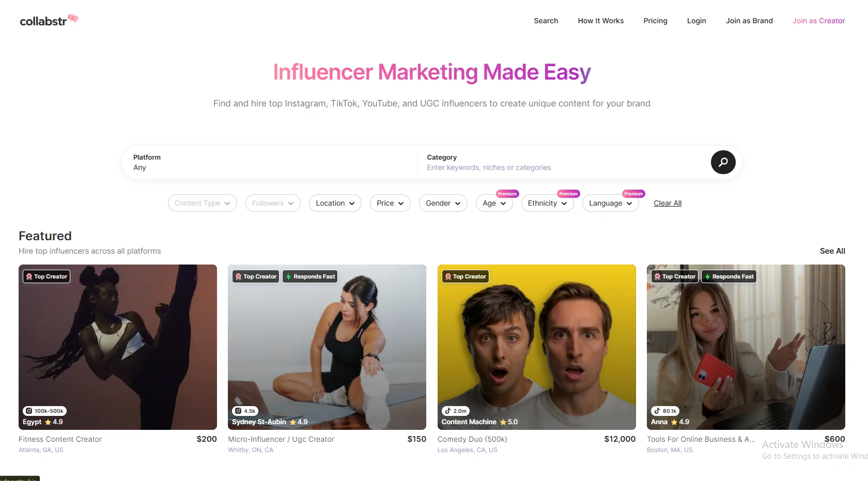Click TikTok 2.0m follower badge on Content Machine

tap(456, 411)
